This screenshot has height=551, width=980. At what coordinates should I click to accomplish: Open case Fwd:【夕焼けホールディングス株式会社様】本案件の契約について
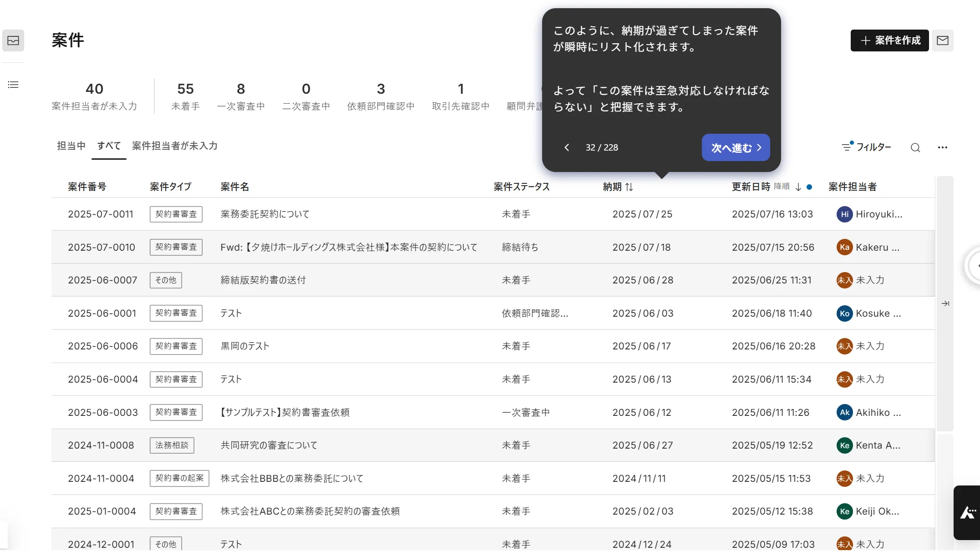point(349,247)
